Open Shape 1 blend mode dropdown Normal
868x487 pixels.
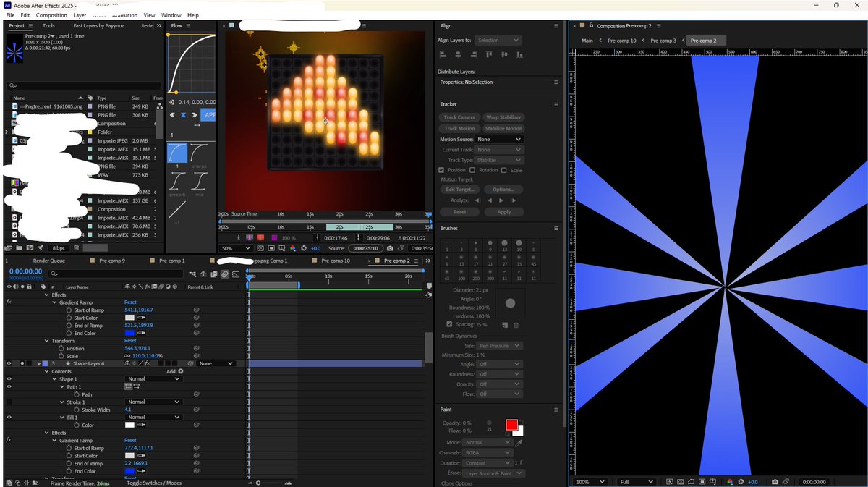pyautogui.click(x=153, y=379)
